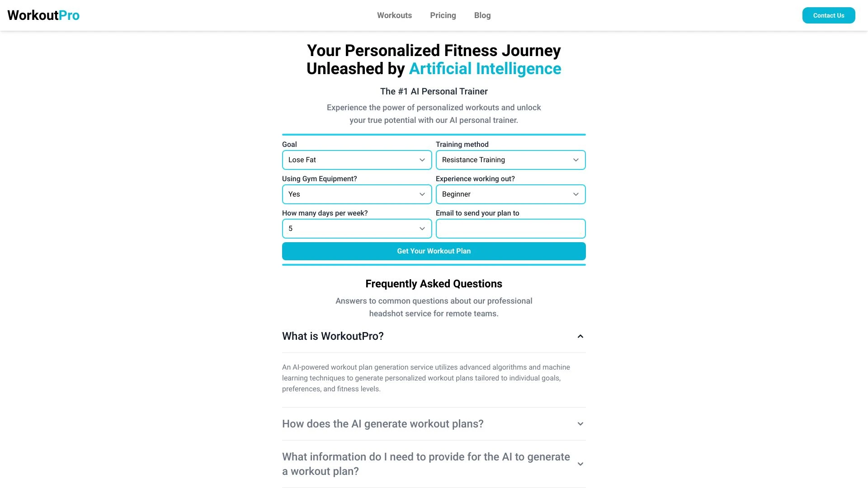Click the chevron icon on the Goal selector
The height and width of the screenshot is (488, 868).
(x=421, y=160)
